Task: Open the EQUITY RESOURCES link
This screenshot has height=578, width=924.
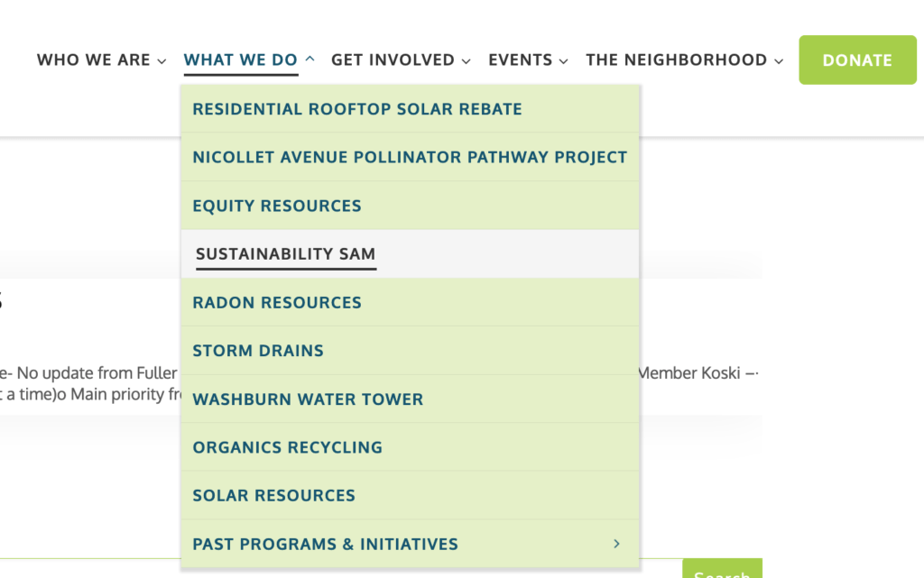Action: 277,206
